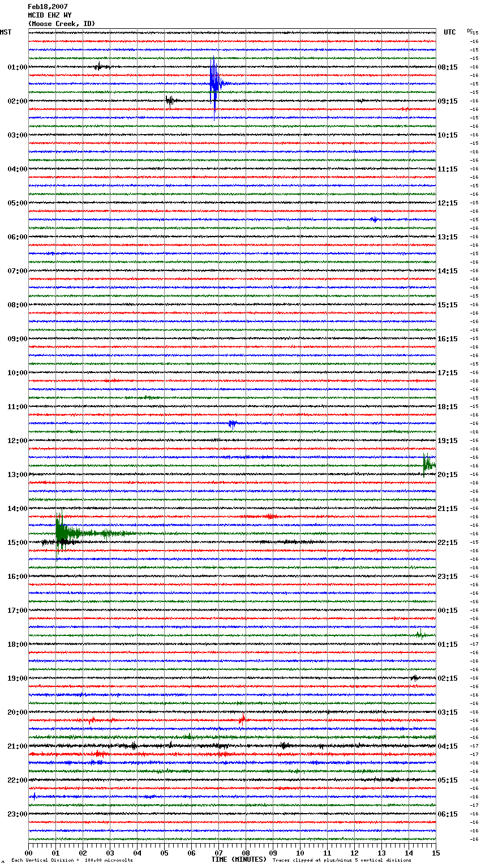The image size is (481, 868).
Task: Select the MST time label '21:00'
Action: [x=18, y=746]
